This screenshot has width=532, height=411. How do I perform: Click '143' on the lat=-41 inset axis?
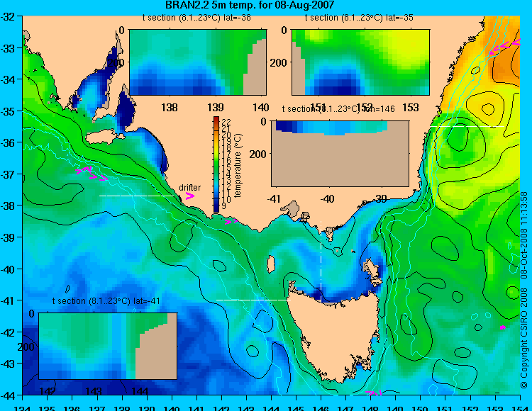point(94,391)
